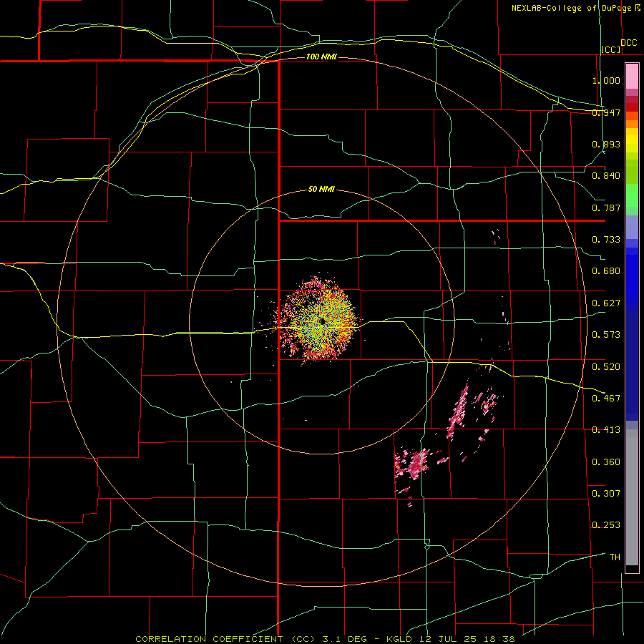Click the KGLD station identifier
The image size is (644, 644).
point(401,639)
